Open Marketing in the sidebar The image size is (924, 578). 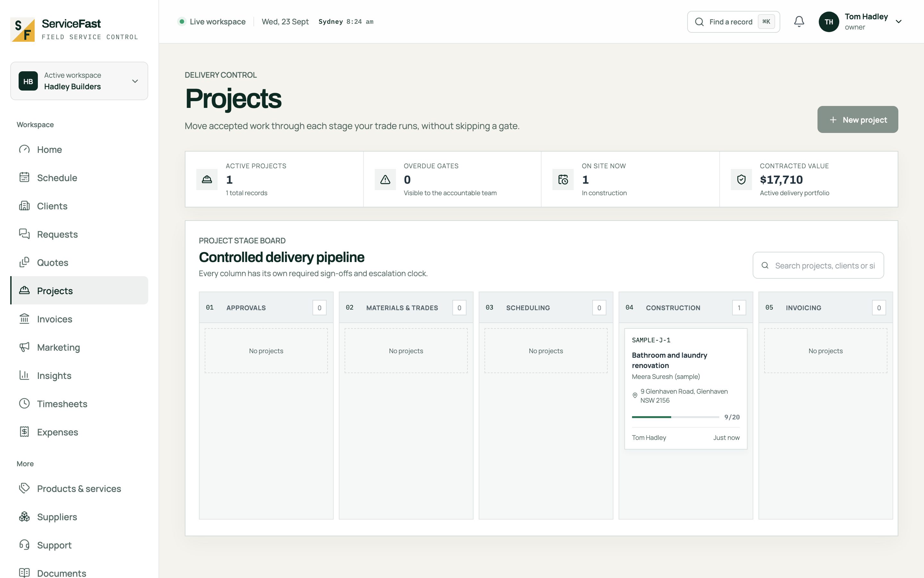(79, 347)
